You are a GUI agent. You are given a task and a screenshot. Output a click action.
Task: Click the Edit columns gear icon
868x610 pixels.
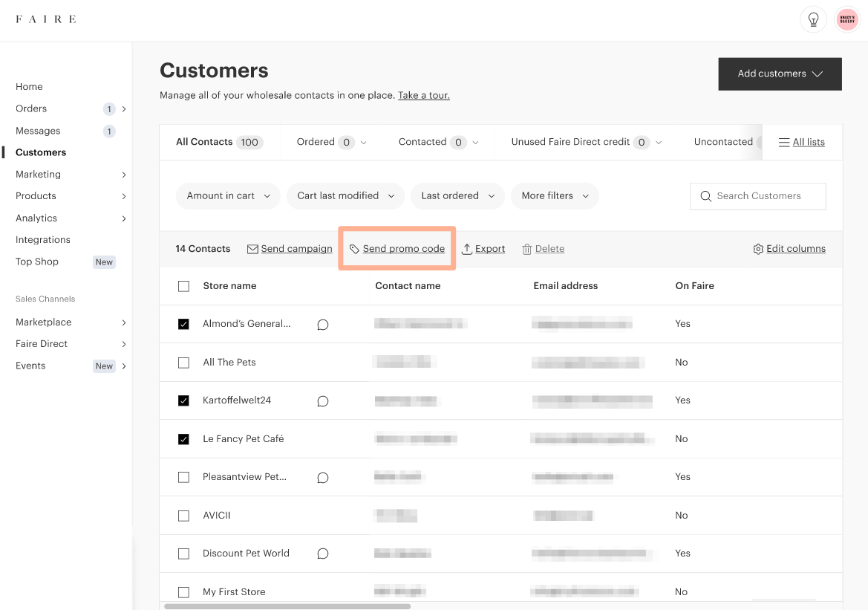[x=758, y=250]
